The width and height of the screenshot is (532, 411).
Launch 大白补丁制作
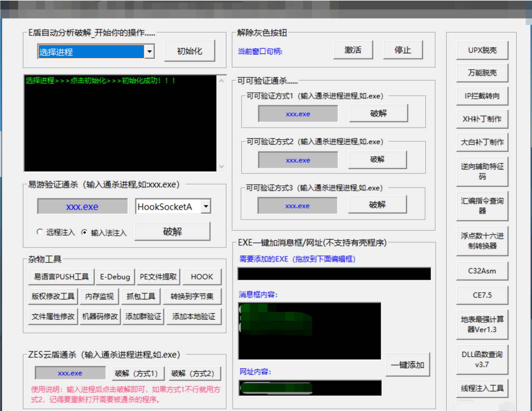pos(482,142)
